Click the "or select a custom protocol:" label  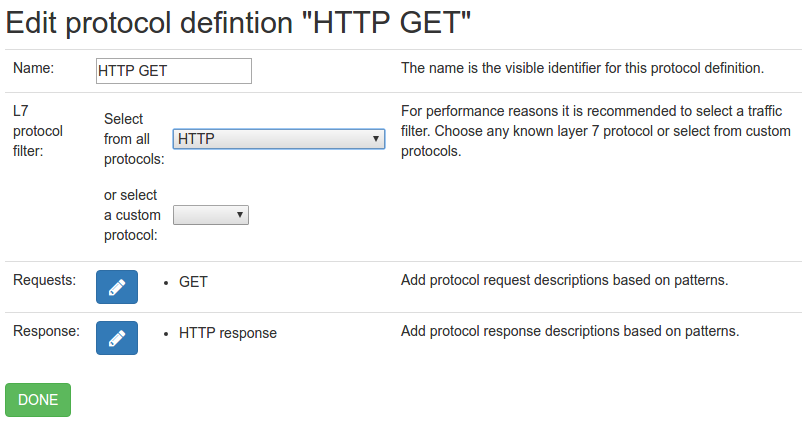coord(132,215)
